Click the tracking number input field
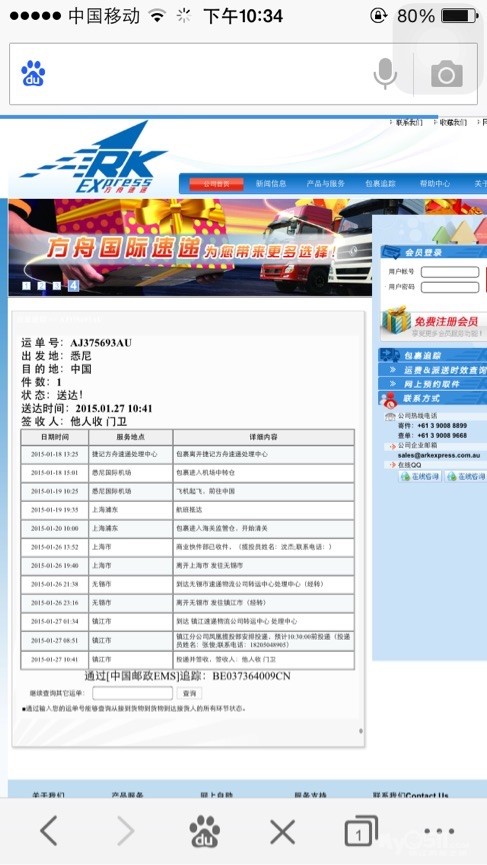Screen dimensions: 487x865 pos(132,693)
